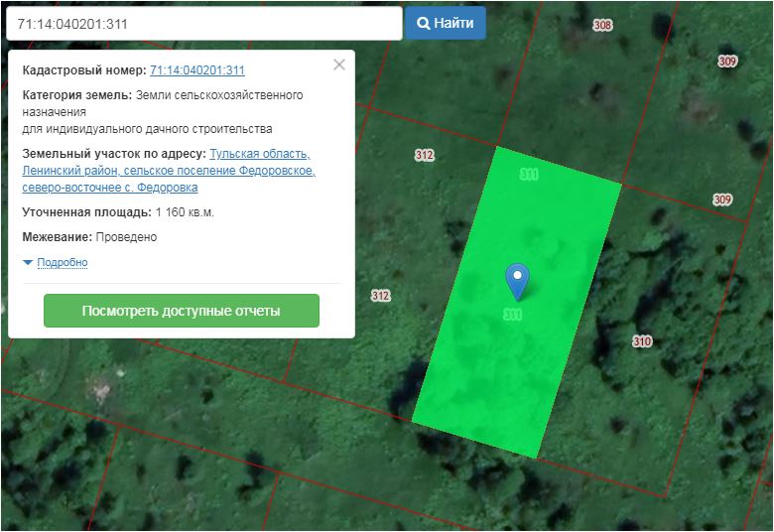Select the lower 312 parcel label
Viewport: 774px width, 532px height.
tap(380, 296)
